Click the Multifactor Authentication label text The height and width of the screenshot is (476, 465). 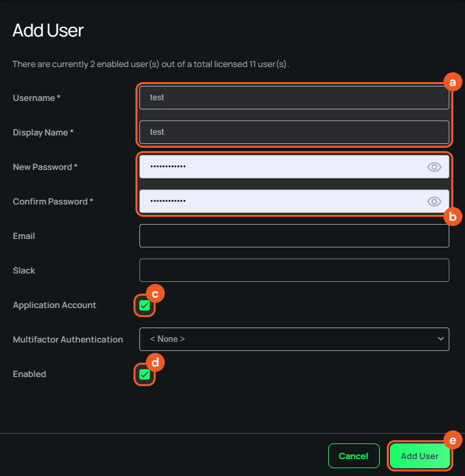[68, 339]
